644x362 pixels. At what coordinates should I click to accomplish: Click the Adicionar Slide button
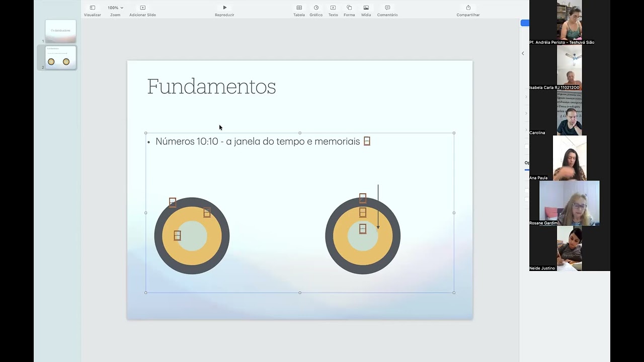pos(142,11)
